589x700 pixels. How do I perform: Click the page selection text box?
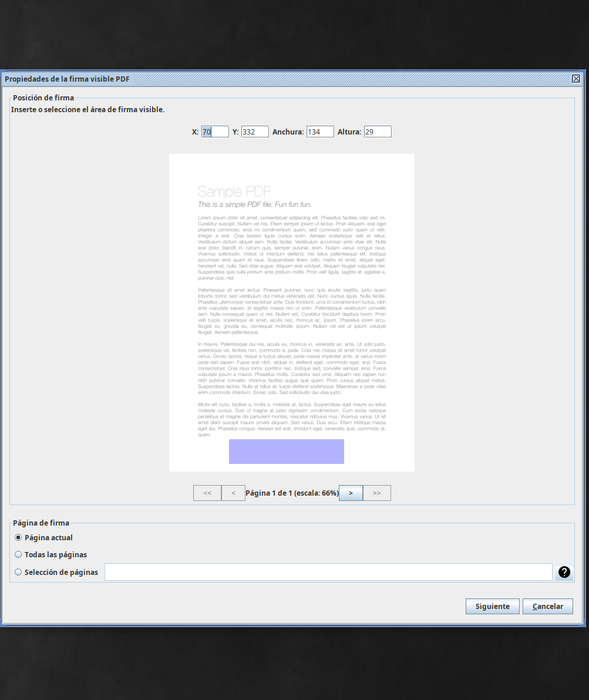[328, 572]
